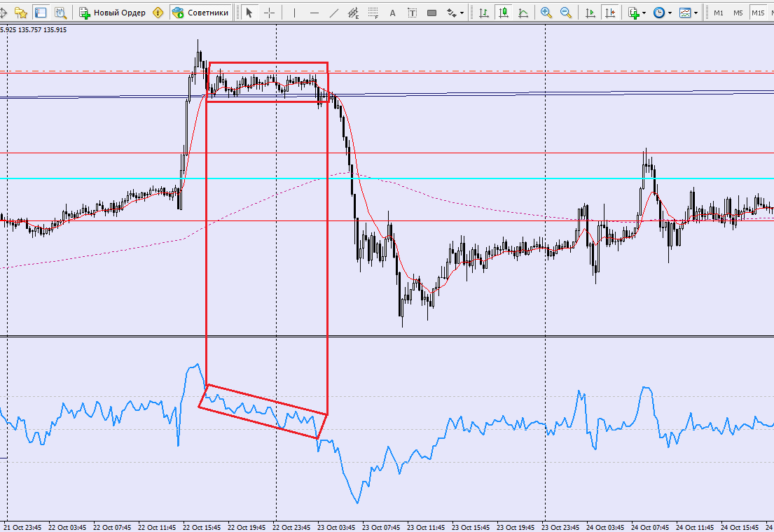Expand the templates dropdown arrow

click(696, 13)
